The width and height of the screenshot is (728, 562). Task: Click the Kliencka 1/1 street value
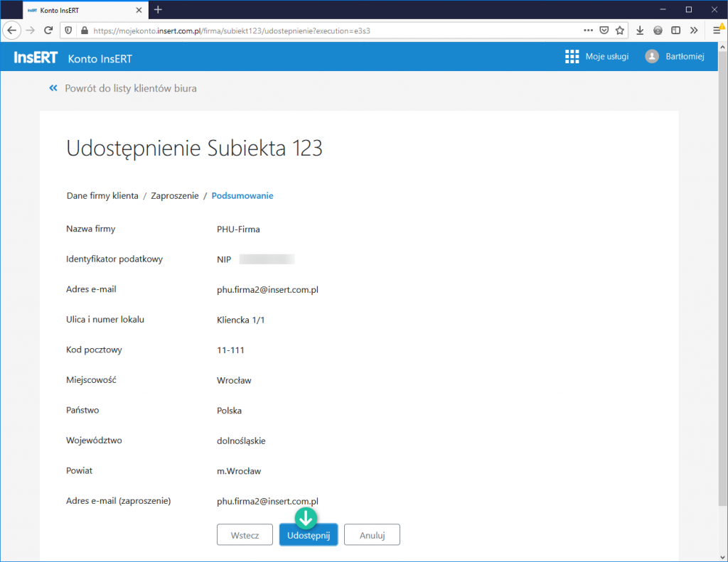[240, 320]
